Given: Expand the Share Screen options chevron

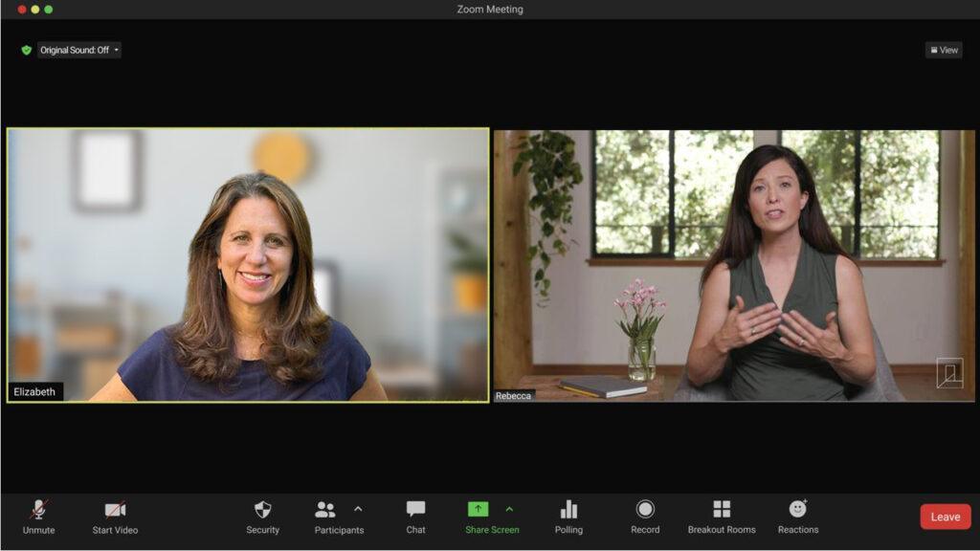Looking at the screenshot, I should click(x=509, y=509).
